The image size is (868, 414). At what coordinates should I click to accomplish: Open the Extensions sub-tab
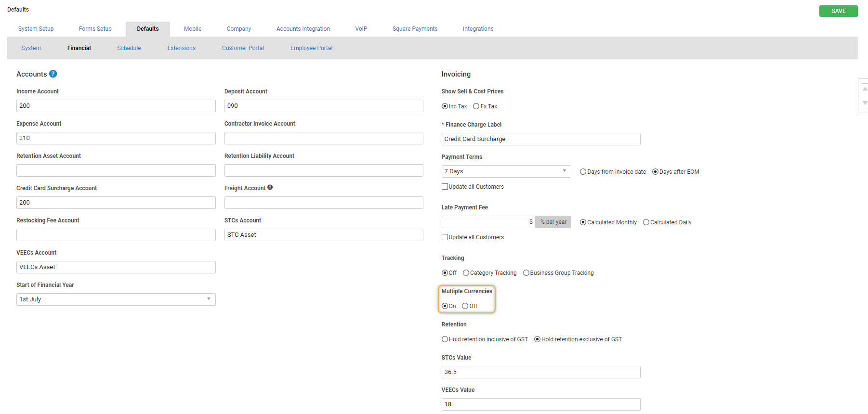[x=182, y=48]
